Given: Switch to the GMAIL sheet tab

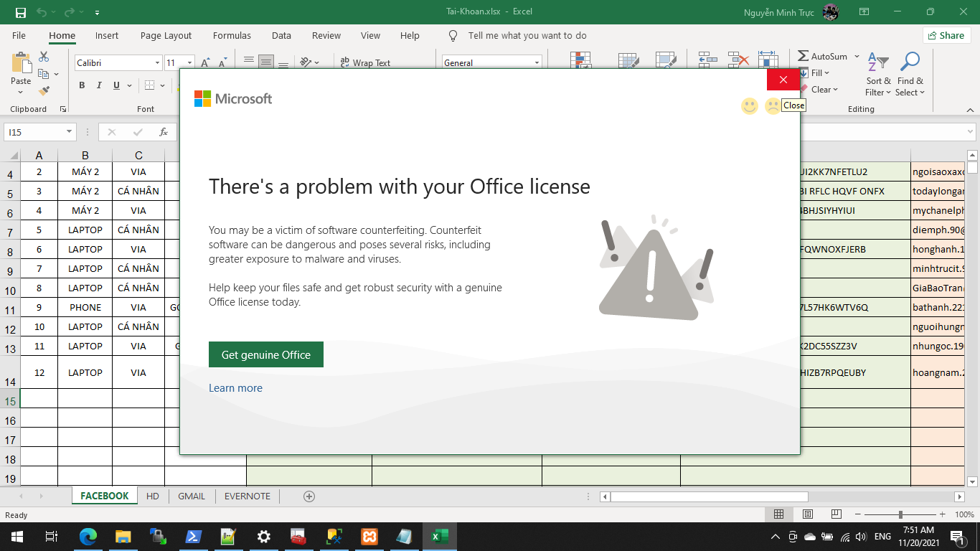Looking at the screenshot, I should tap(192, 496).
